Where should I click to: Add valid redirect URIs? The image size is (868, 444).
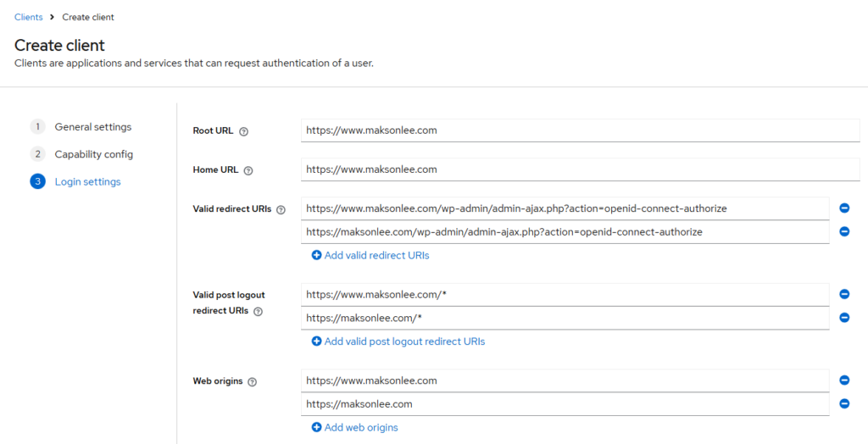(x=370, y=255)
